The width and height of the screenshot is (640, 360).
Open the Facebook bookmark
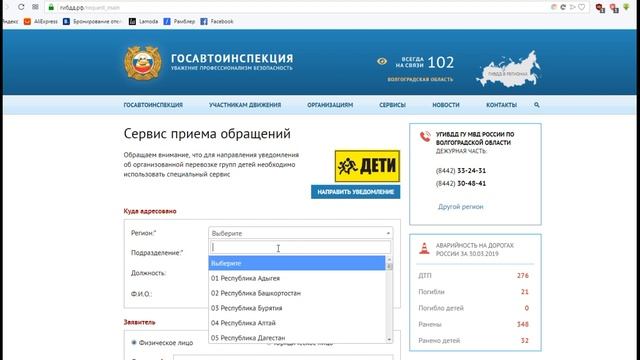tap(217, 22)
